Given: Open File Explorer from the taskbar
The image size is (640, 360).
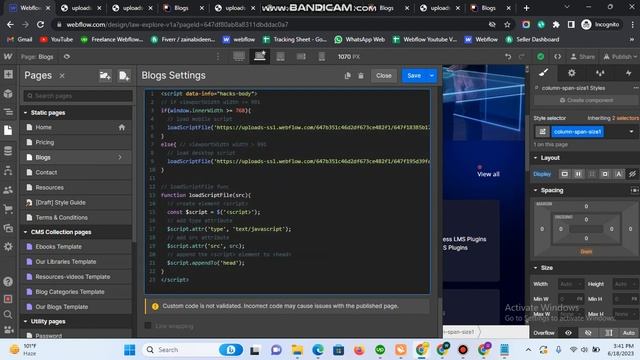Looking at the screenshot, I should pyautogui.click(x=297, y=350).
